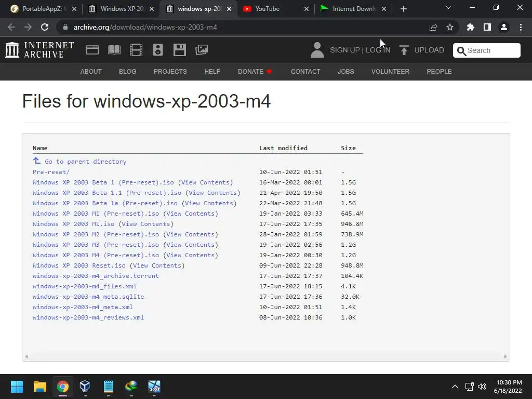Open the Video filmstrip icon
This screenshot has height=399, width=532.
136,50
